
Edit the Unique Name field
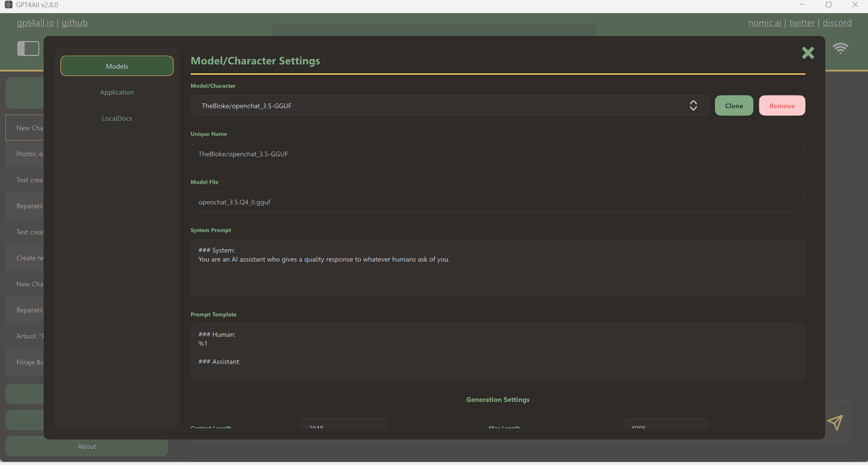tap(497, 154)
